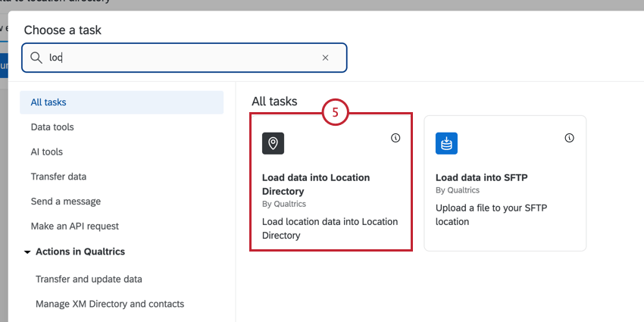644x322 pixels.
Task: Choose the AI tools category
Action: click(47, 152)
